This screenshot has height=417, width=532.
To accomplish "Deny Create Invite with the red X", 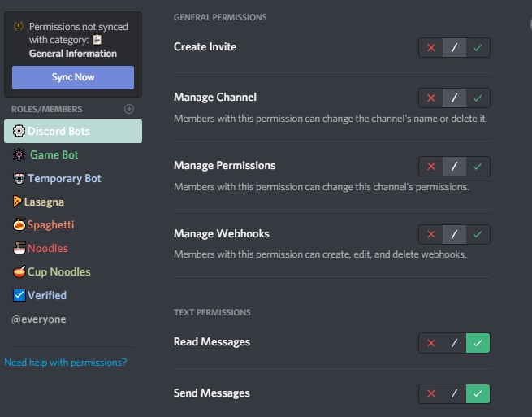I will [x=431, y=47].
